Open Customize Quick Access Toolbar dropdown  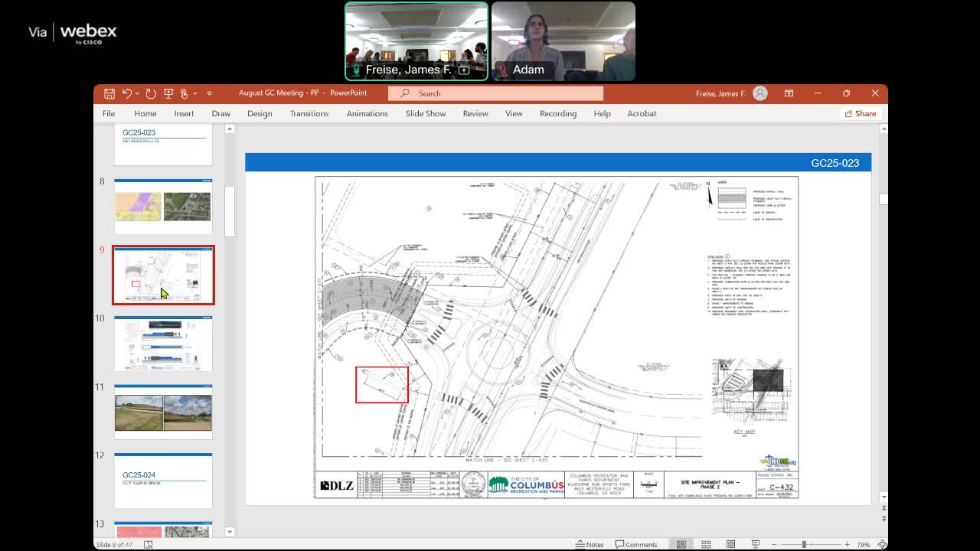tap(209, 93)
